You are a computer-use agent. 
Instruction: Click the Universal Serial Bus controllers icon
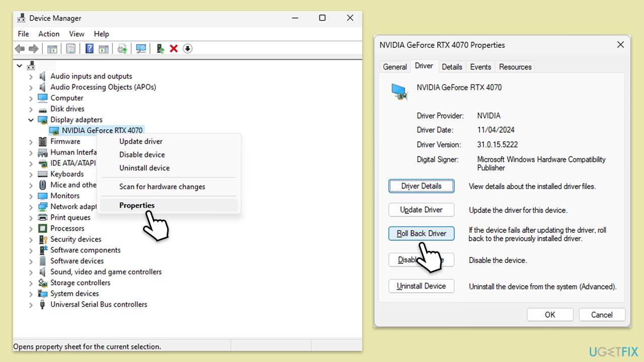click(x=43, y=305)
